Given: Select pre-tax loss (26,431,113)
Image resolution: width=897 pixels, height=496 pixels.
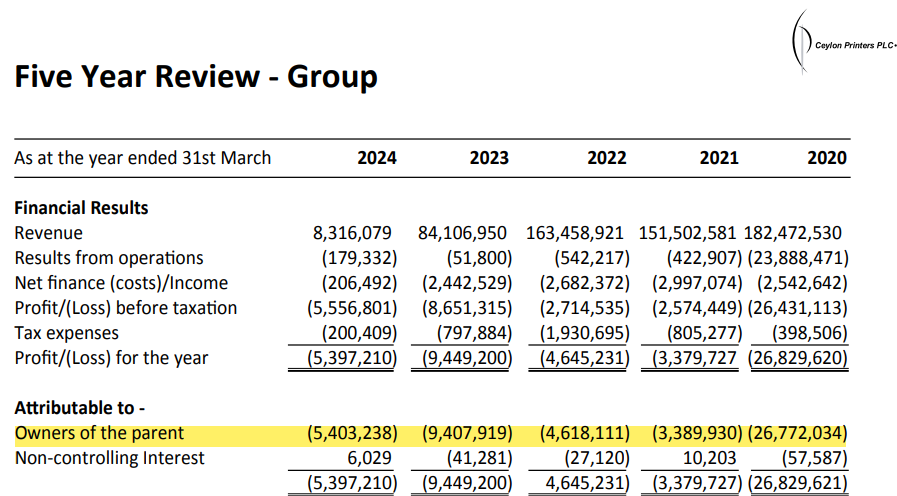Looking at the screenshot, I should click(x=798, y=308).
